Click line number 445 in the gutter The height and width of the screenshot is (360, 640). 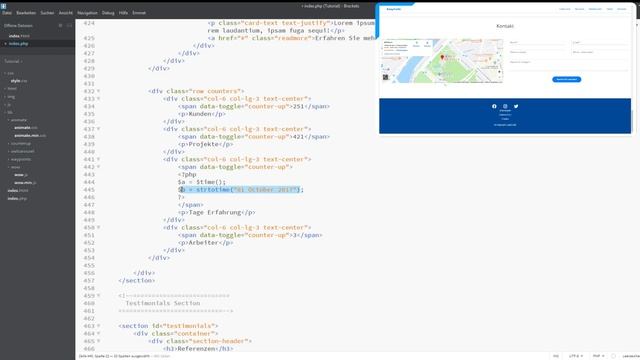pos(89,190)
